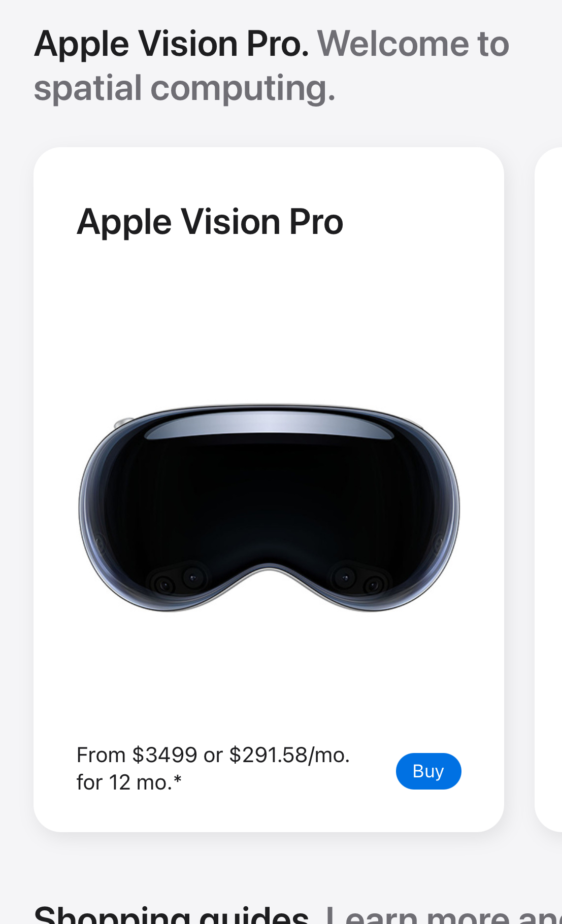Viewport: 562px width, 924px height.
Task: Tap the word computing. in the heading
Action: click(x=243, y=89)
